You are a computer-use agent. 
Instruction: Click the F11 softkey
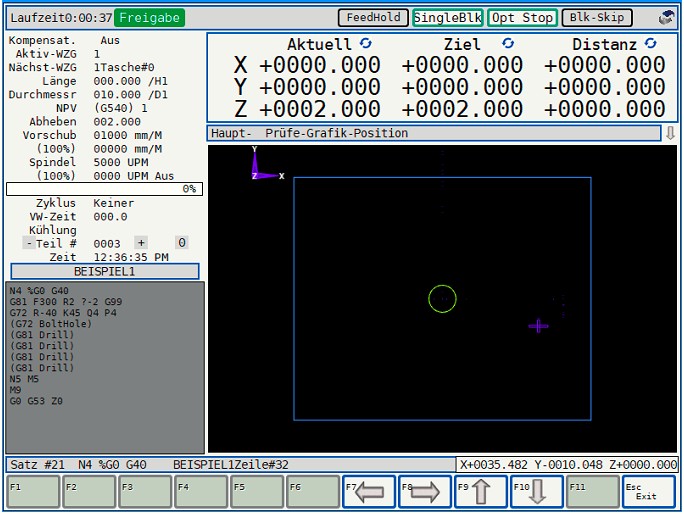click(x=593, y=492)
